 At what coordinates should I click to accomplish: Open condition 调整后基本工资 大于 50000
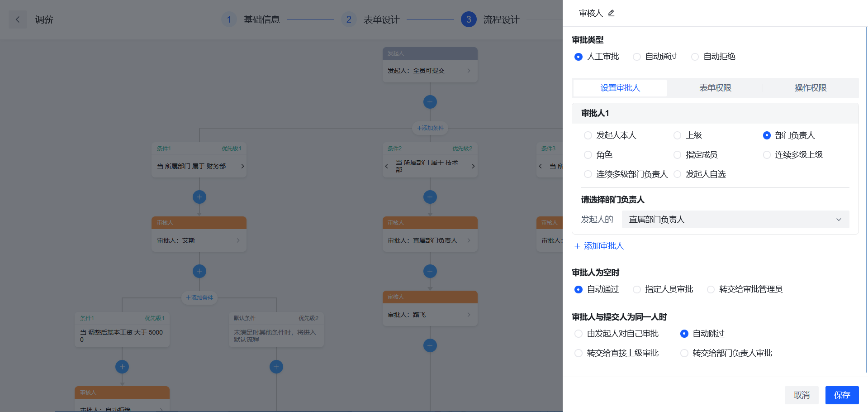(122, 336)
